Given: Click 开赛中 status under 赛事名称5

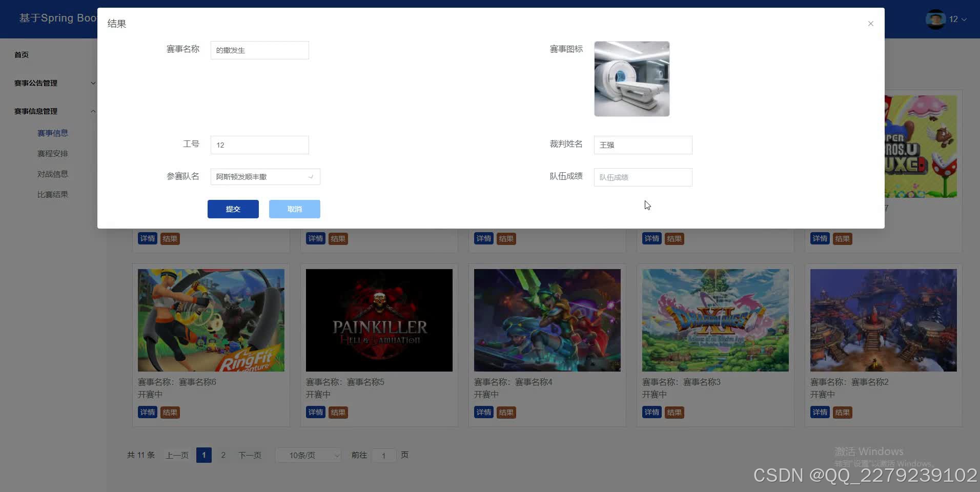Looking at the screenshot, I should pos(318,395).
